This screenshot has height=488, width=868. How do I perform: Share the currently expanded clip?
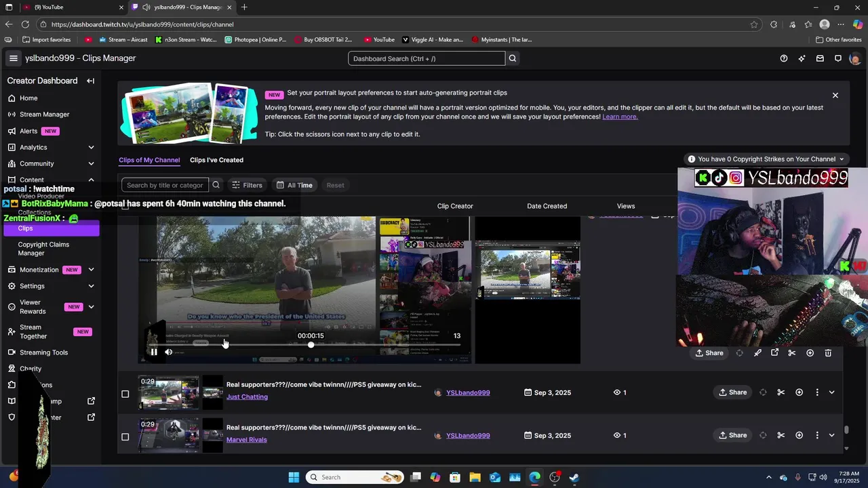(709, 353)
